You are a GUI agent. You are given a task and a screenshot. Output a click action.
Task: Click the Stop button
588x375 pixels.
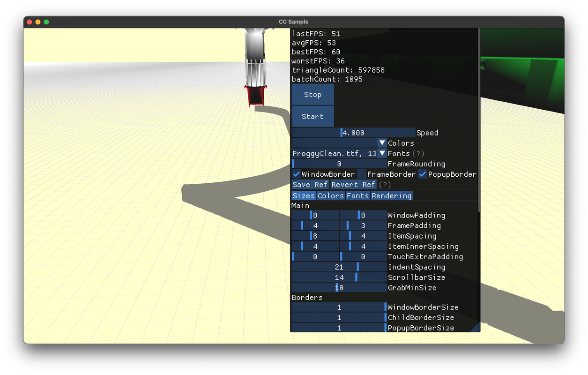313,95
